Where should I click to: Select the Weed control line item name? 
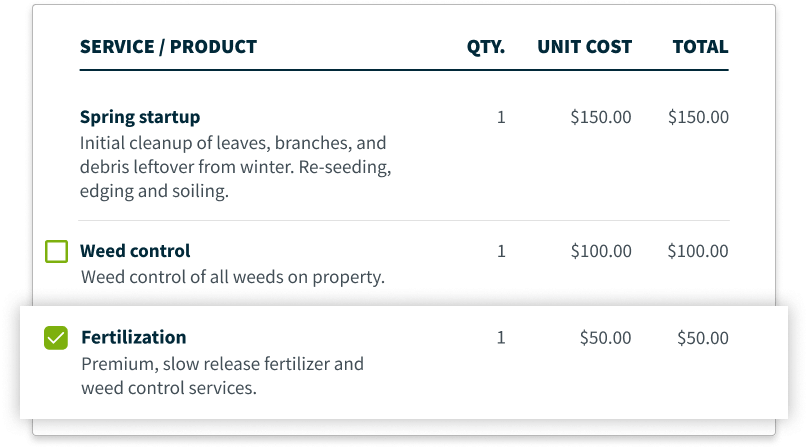pos(135,251)
